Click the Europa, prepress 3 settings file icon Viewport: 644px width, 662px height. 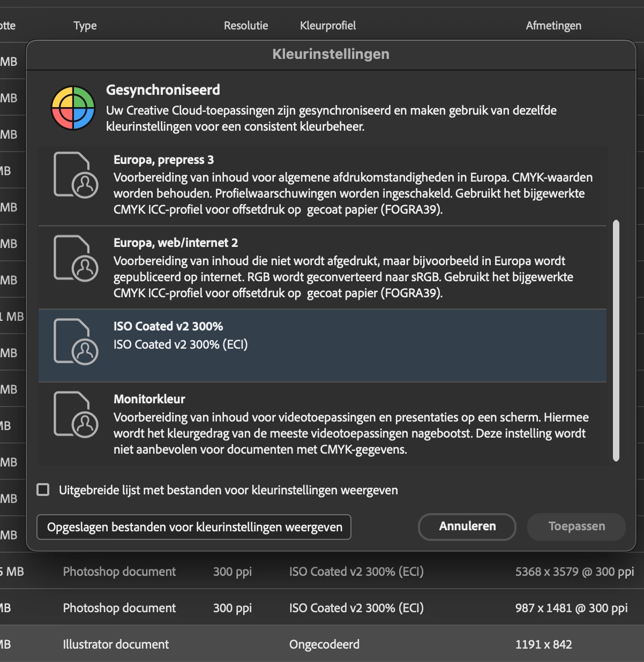76,175
